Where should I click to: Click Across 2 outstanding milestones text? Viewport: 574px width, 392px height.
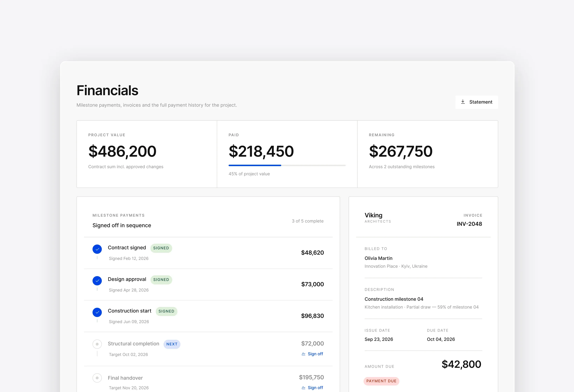pos(402,167)
